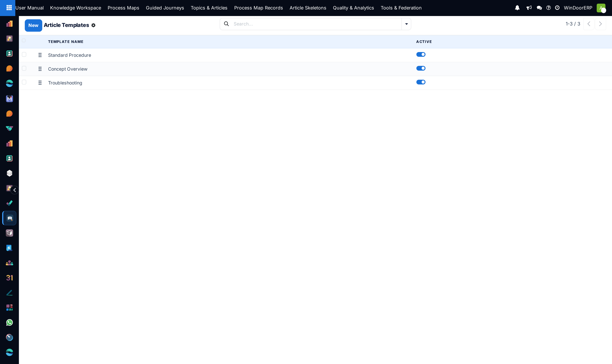This screenshot has width=612, height=364.
Task: Focus the Search input field
Action: tap(317, 24)
